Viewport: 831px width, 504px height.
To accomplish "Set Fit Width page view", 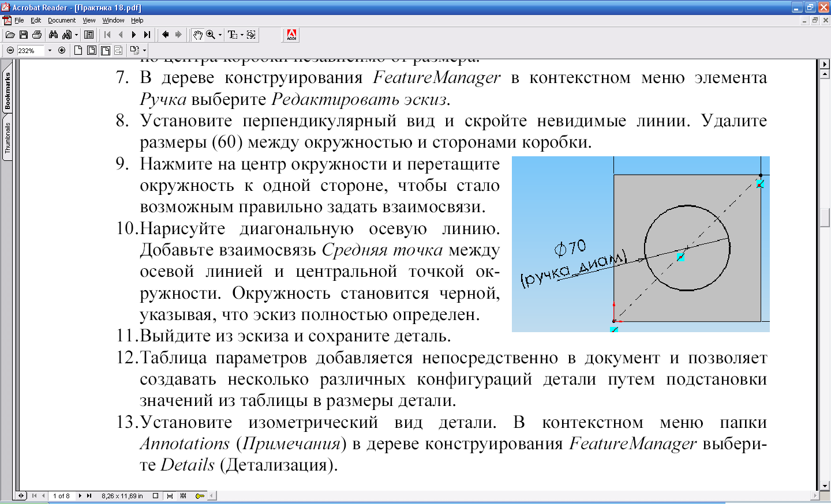I will pos(105,51).
